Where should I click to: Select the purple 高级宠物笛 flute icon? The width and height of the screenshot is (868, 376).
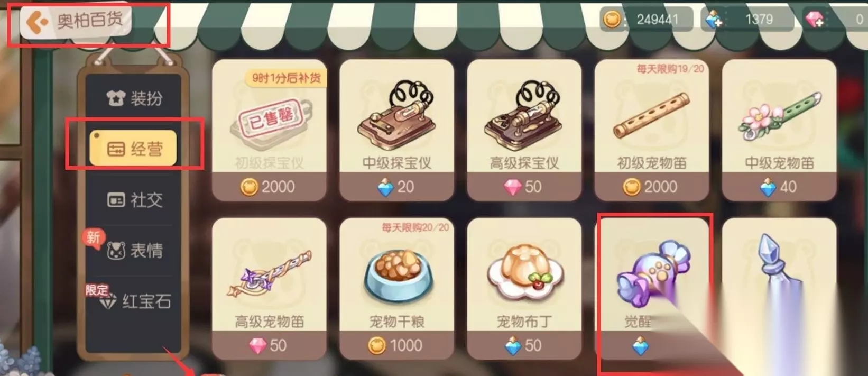pos(269,274)
